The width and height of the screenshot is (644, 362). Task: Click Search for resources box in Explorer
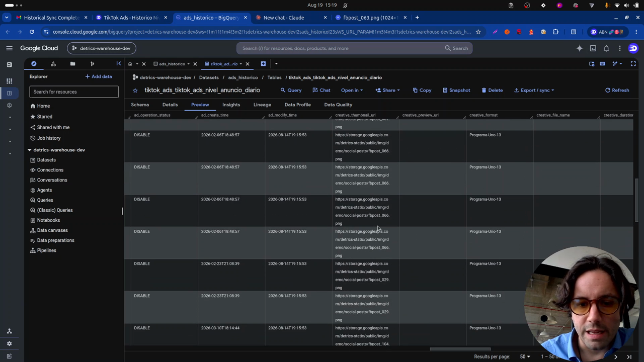pos(74,92)
